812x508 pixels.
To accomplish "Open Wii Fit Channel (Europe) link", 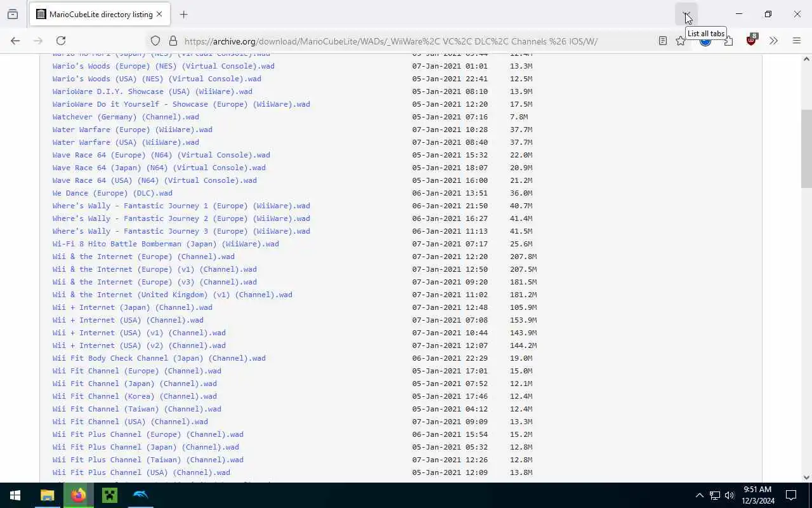I will click(x=137, y=371).
